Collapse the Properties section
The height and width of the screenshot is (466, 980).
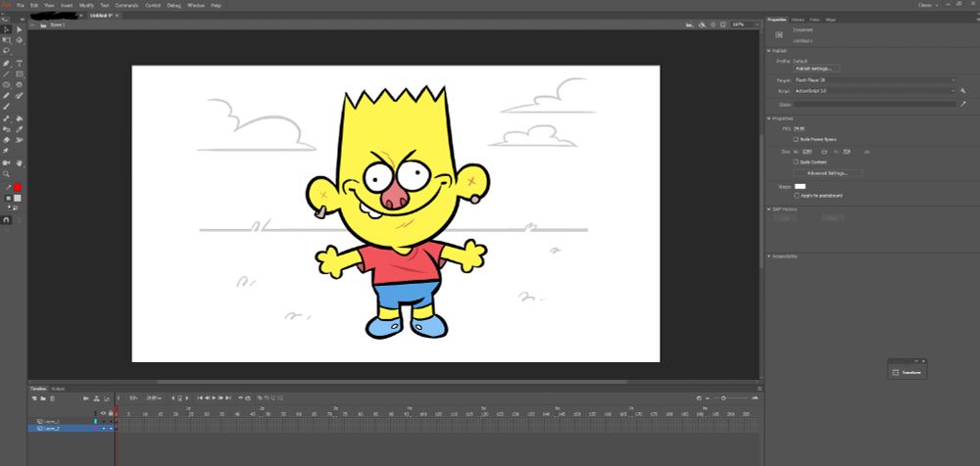point(769,118)
